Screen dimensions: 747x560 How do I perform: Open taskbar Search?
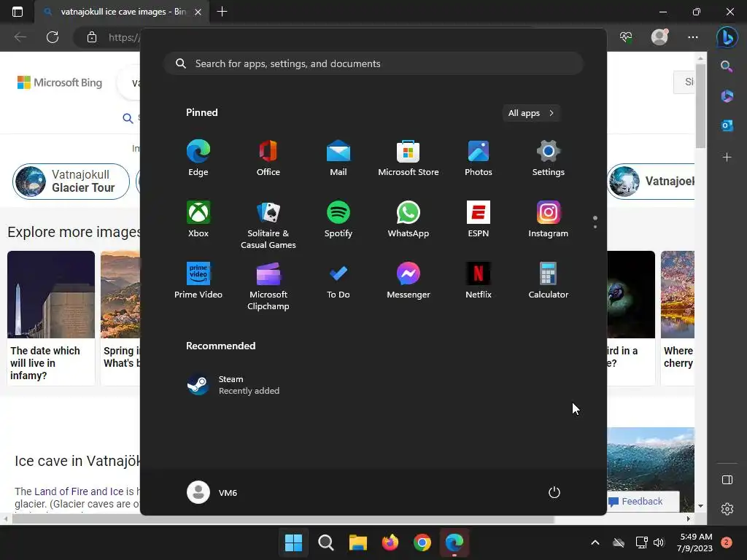click(x=326, y=542)
